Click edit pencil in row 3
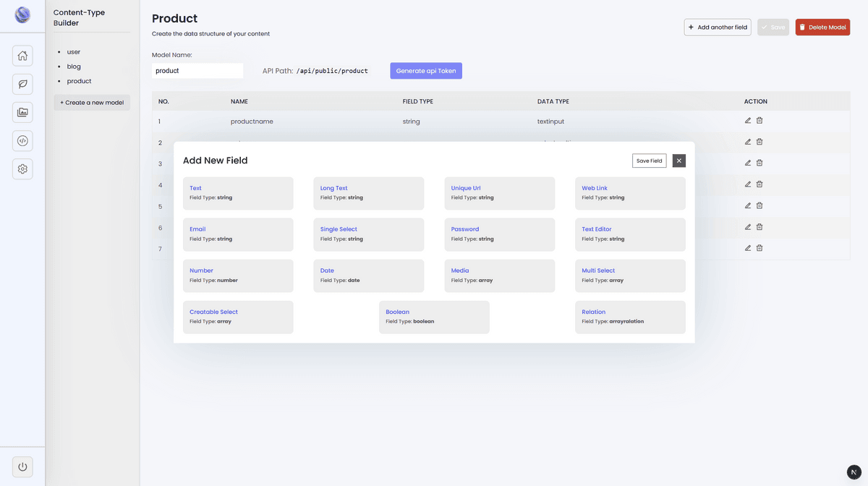Viewport: 868px width, 486px height. click(748, 163)
